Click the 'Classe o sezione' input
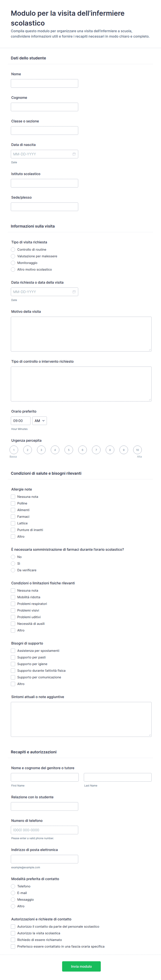161x980 pixels. tap(44, 131)
